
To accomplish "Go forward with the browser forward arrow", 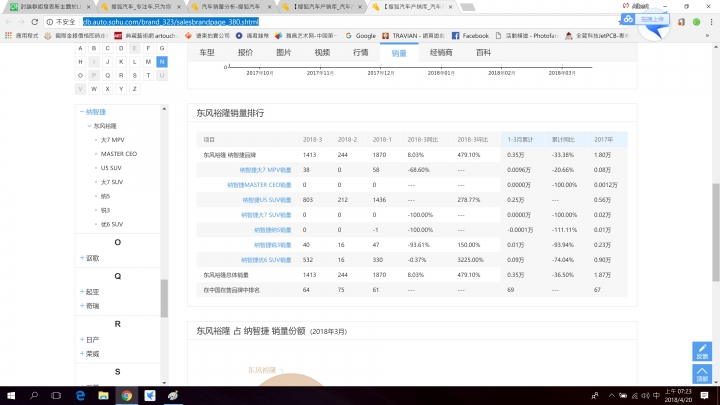I will click(21, 22).
